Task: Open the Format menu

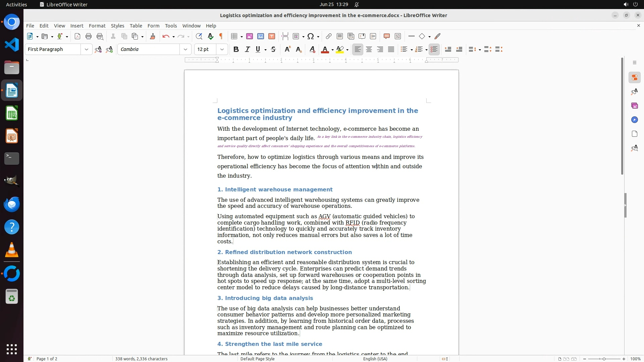Action: tap(97, 26)
